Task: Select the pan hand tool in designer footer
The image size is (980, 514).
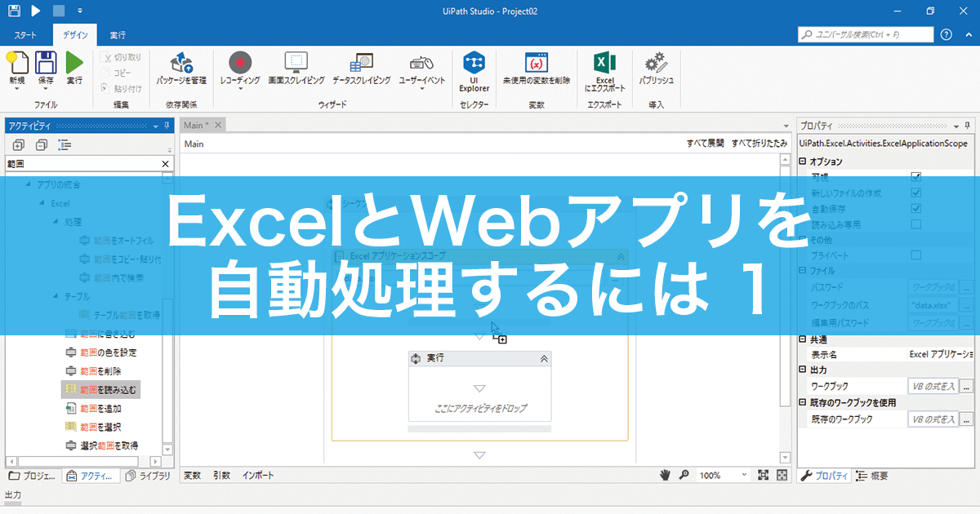Action: point(666,475)
